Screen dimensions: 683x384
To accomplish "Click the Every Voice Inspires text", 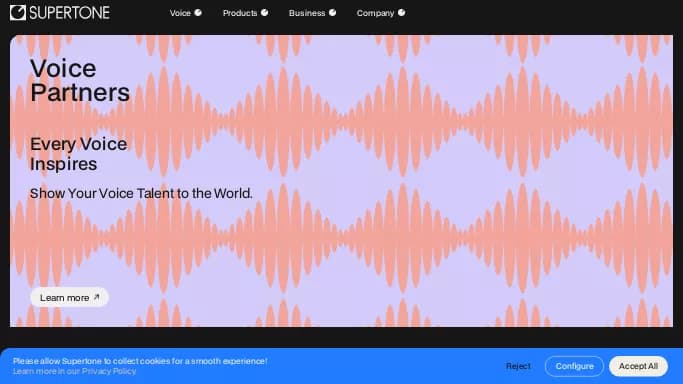I will click(79, 154).
